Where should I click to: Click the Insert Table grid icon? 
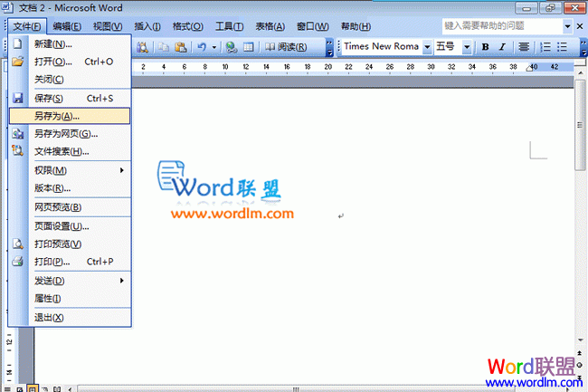pyautogui.click(x=248, y=47)
